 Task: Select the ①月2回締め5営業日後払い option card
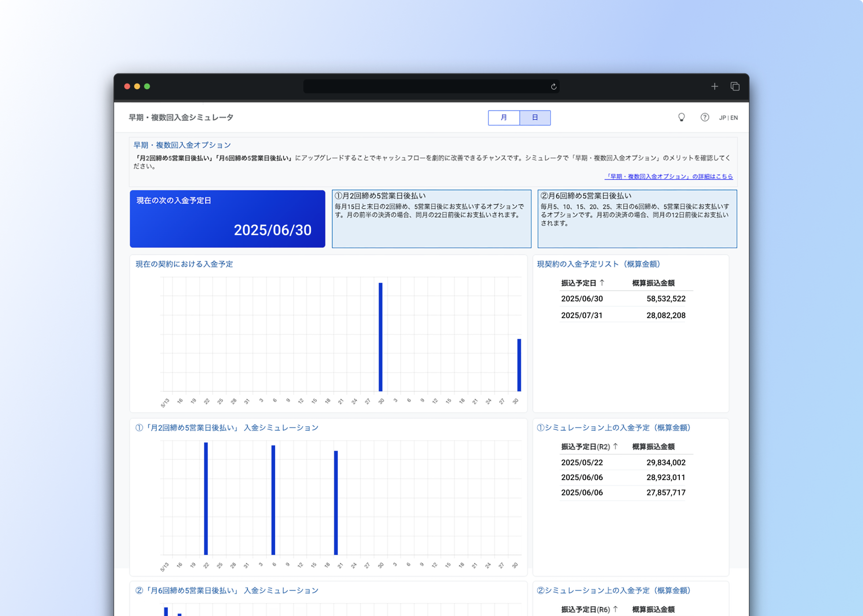click(431, 219)
